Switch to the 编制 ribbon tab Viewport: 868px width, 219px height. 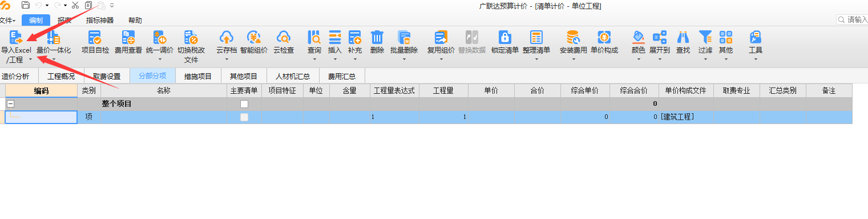pyautogui.click(x=35, y=20)
